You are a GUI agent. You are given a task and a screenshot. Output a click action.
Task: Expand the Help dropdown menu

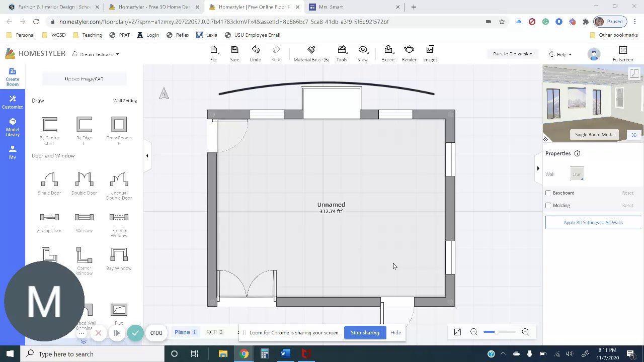[x=560, y=54]
